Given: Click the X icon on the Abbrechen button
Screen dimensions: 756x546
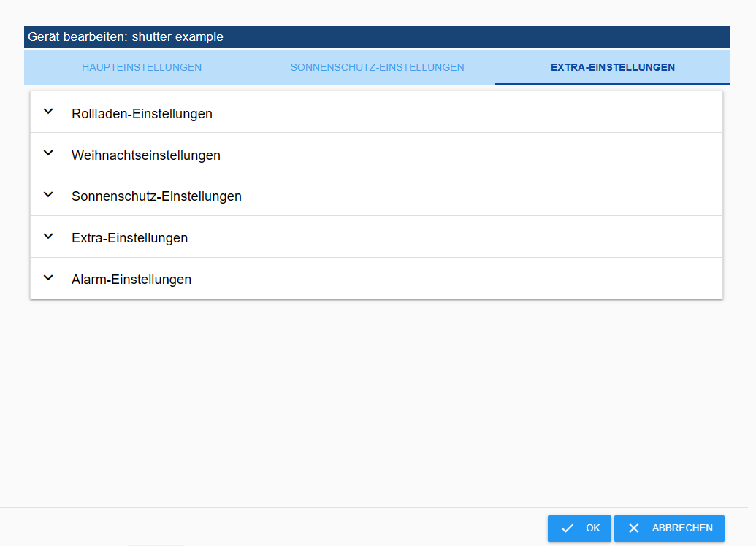Looking at the screenshot, I should (633, 528).
